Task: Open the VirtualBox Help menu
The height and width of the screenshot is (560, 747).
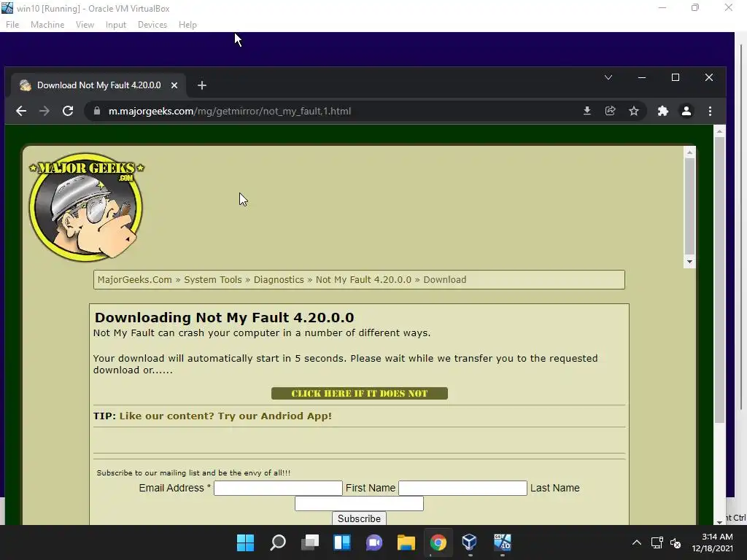Action: [x=187, y=25]
